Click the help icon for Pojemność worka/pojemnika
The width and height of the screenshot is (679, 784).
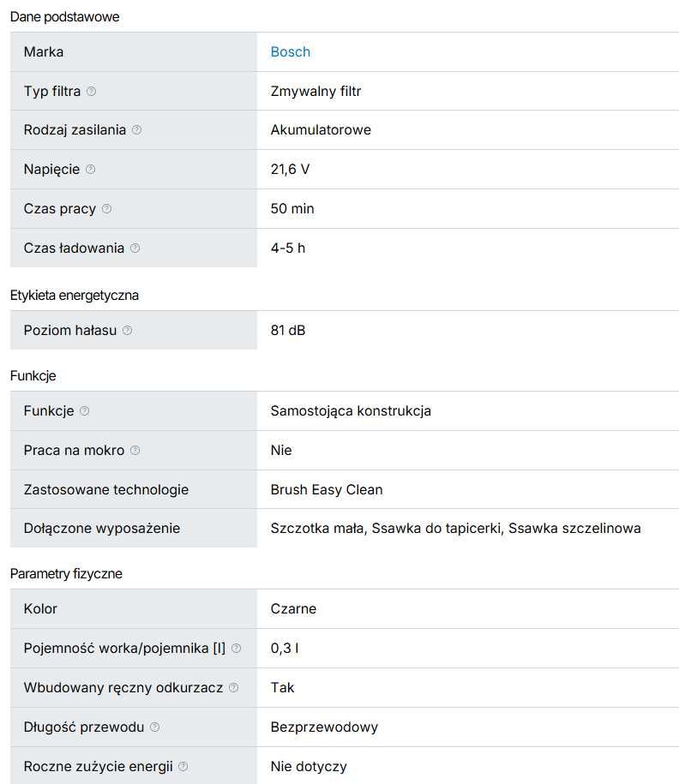click(236, 648)
